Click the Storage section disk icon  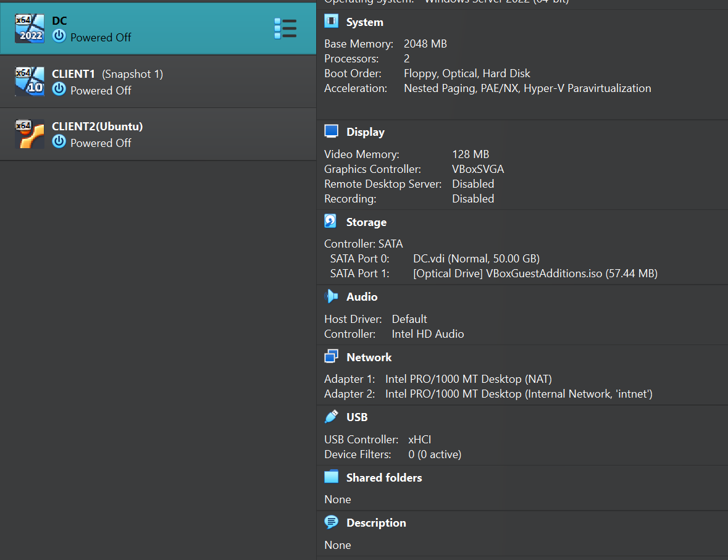coord(330,221)
